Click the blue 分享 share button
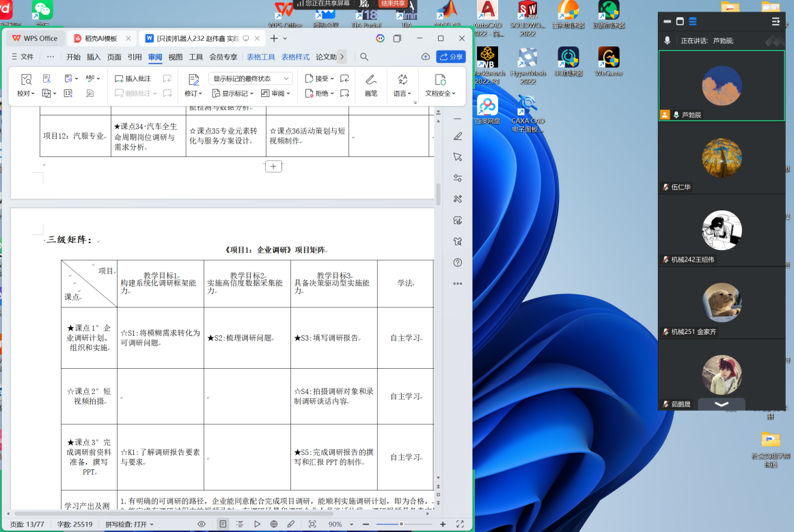794x532 pixels. click(x=451, y=57)
